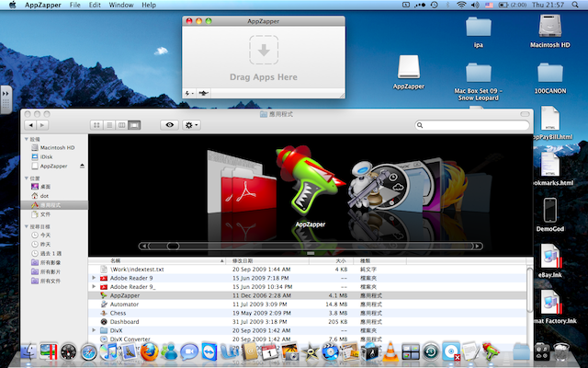
Task: Expand the Adobe Reader 9_ folder row
Action: [x=94, y=287]
